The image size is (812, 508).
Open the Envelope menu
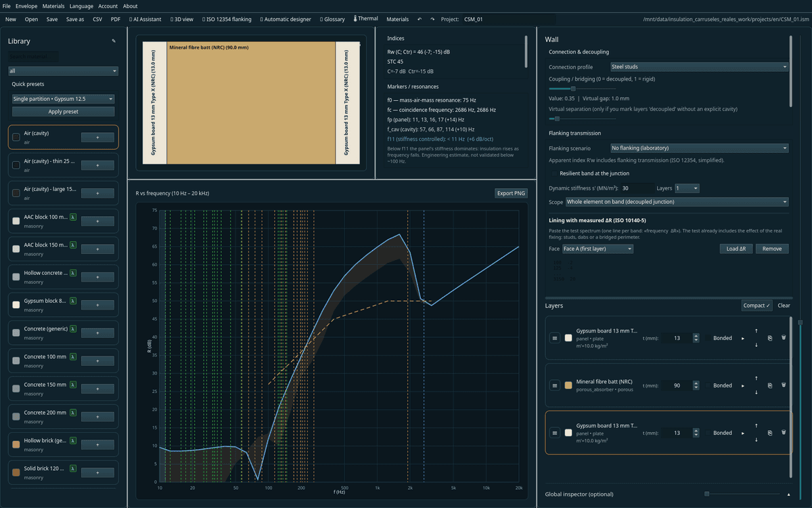26,6
